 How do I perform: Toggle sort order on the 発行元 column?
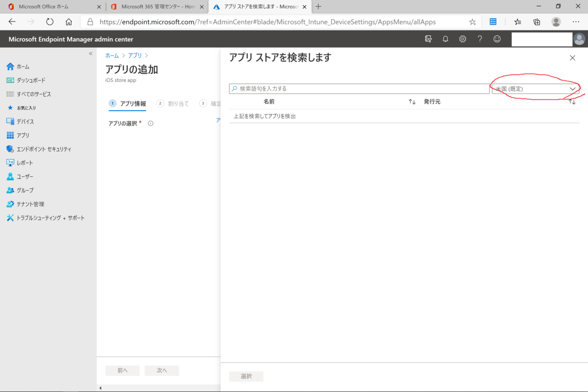coord(572,101)
